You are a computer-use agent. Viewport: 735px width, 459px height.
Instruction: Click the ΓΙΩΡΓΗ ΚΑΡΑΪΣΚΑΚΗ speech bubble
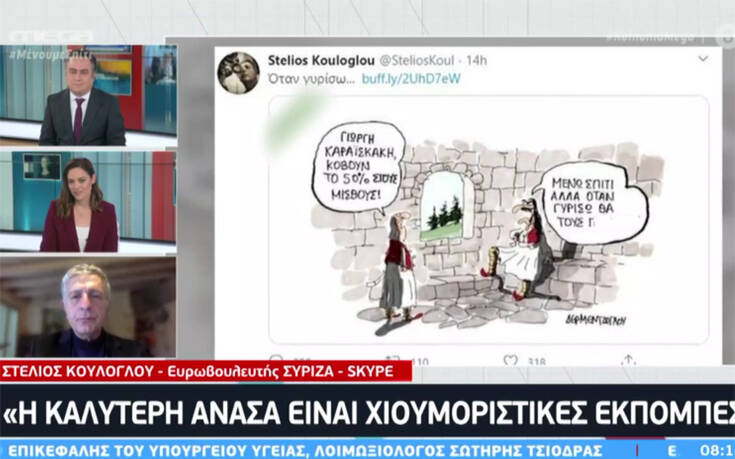[359, 166]
